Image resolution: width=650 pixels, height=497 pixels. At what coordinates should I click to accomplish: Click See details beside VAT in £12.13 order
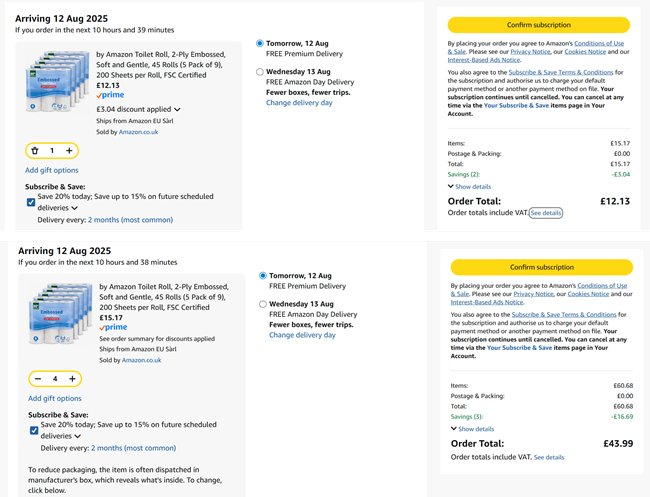[546, 213]
